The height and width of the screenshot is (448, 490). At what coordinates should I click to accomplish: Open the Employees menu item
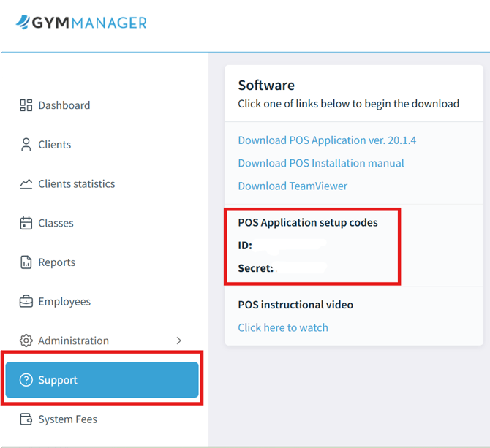tap(64, 301)
